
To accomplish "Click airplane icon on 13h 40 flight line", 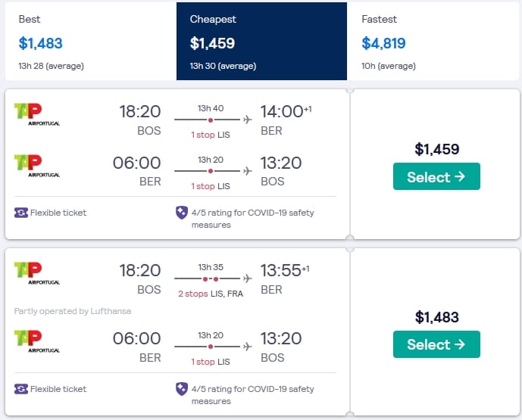I will [x=247, y=120].
